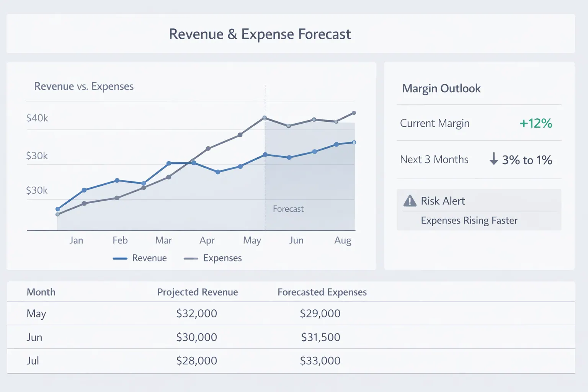Select the Jul row in the table
This screenshot has height=392, width=588.
33,361
